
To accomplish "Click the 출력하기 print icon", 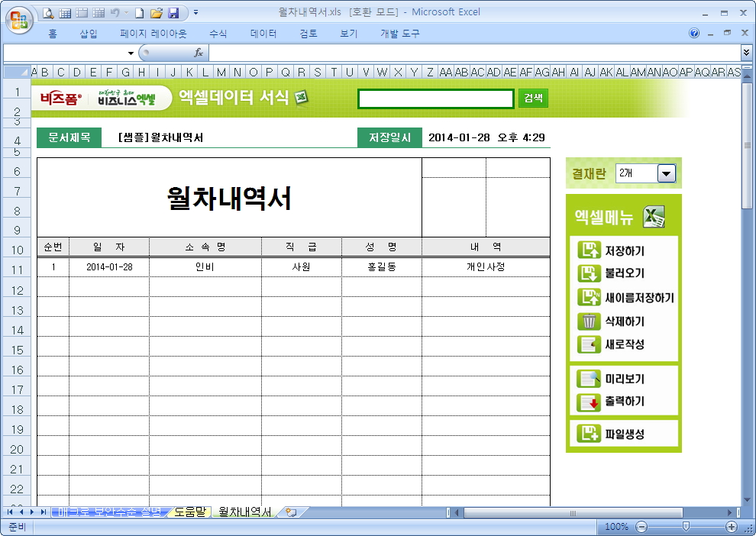I will 589,402.
